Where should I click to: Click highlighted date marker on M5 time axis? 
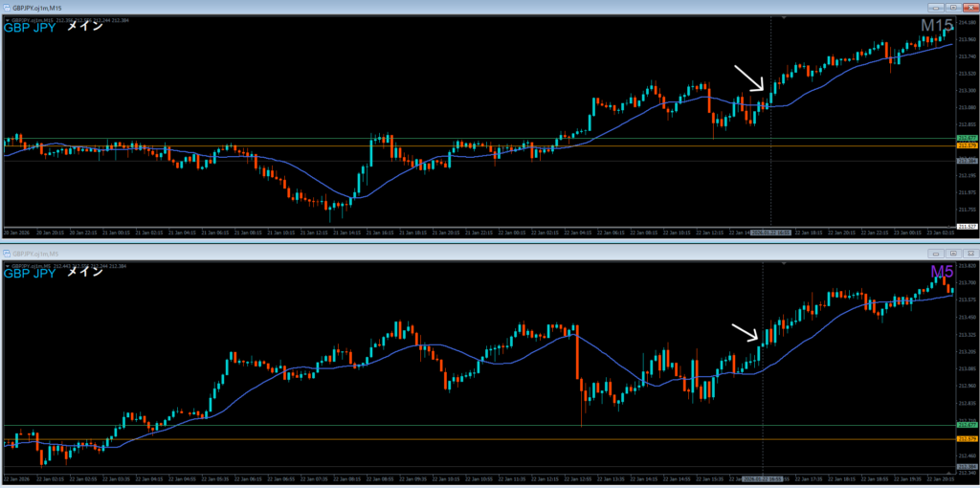(x=761, y=477)
